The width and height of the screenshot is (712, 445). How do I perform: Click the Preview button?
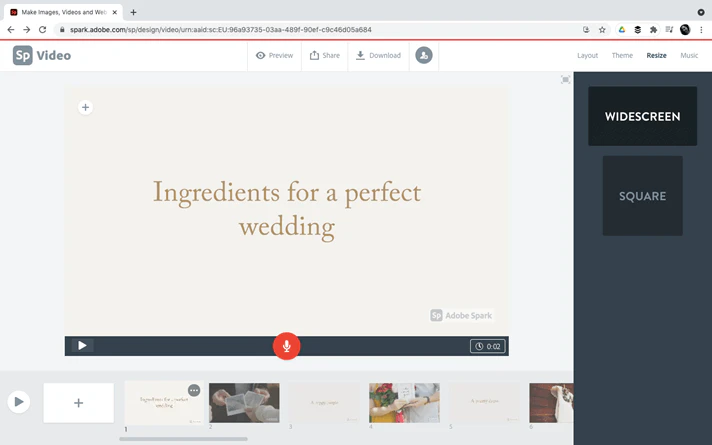coord(274,55)
